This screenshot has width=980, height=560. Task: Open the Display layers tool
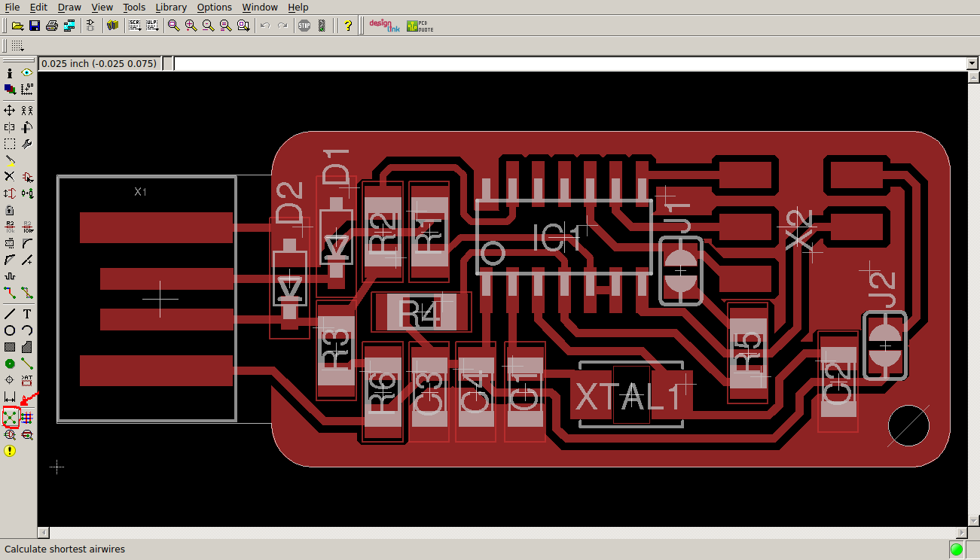10,90
